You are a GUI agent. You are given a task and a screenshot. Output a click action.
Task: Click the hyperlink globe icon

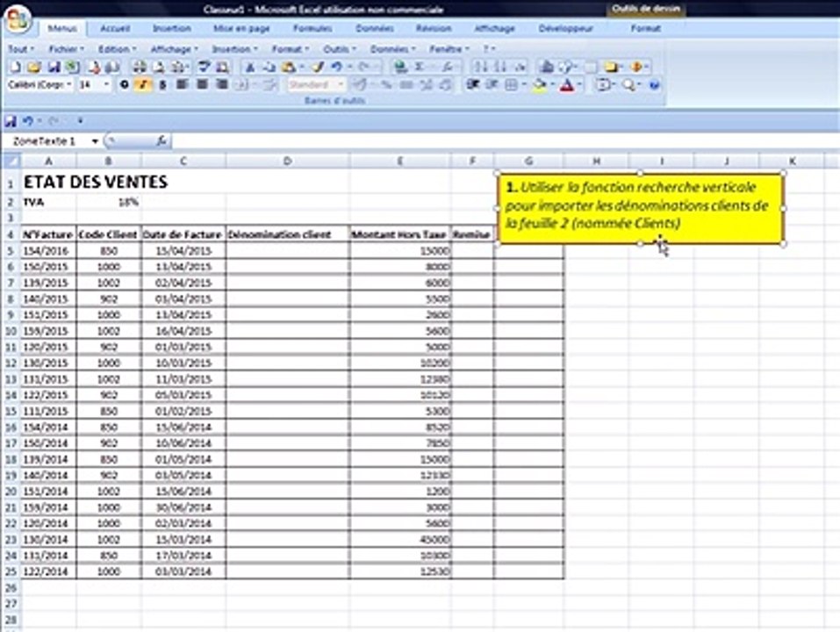pyautogui.click(x=399, y=67)
